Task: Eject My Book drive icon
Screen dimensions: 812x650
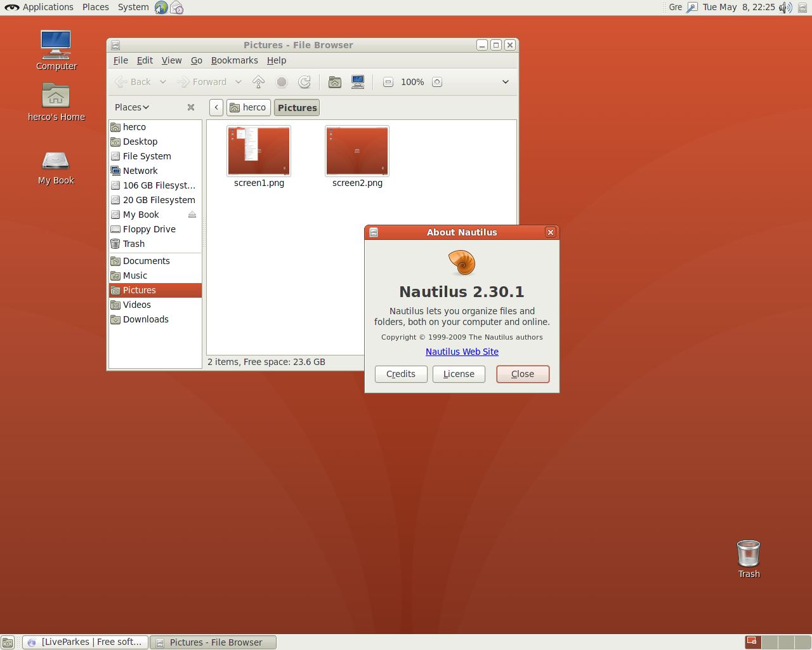Action: [192, 215]
